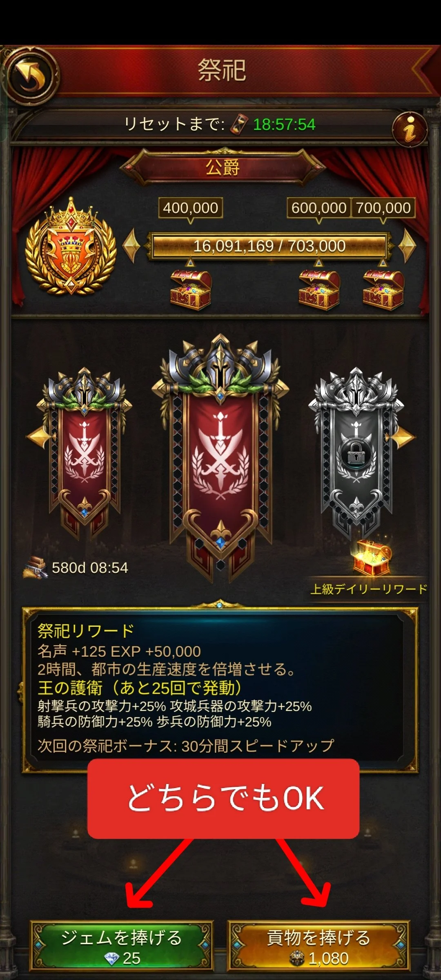Image resolution: width=441 pixels, height=980 pixels.
Task: Open the info icon
Action: point(410,129)
